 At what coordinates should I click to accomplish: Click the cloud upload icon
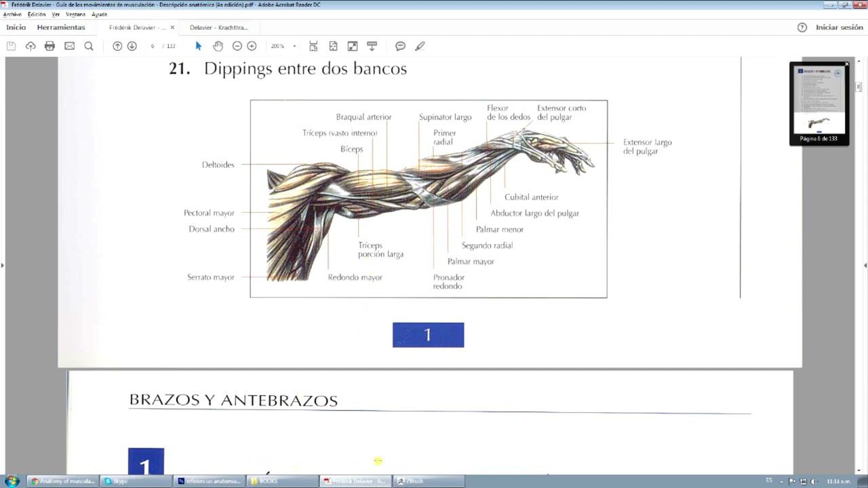31,46
